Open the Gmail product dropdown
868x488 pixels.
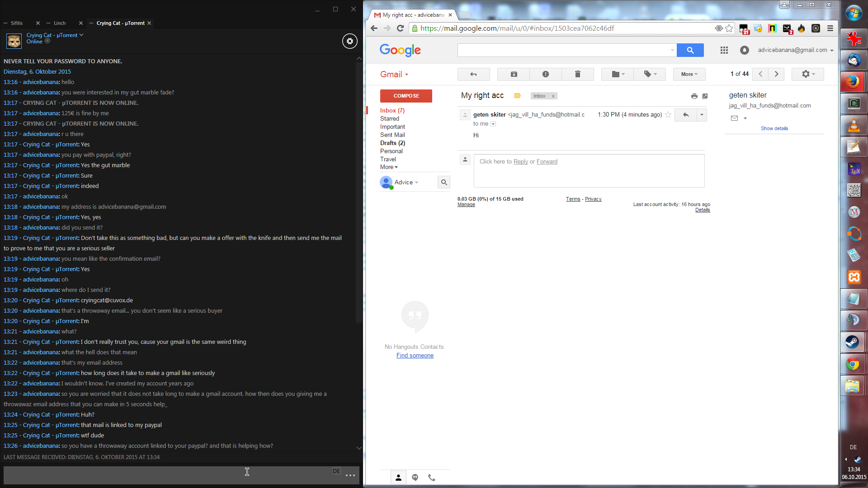(x=394, y=75)
